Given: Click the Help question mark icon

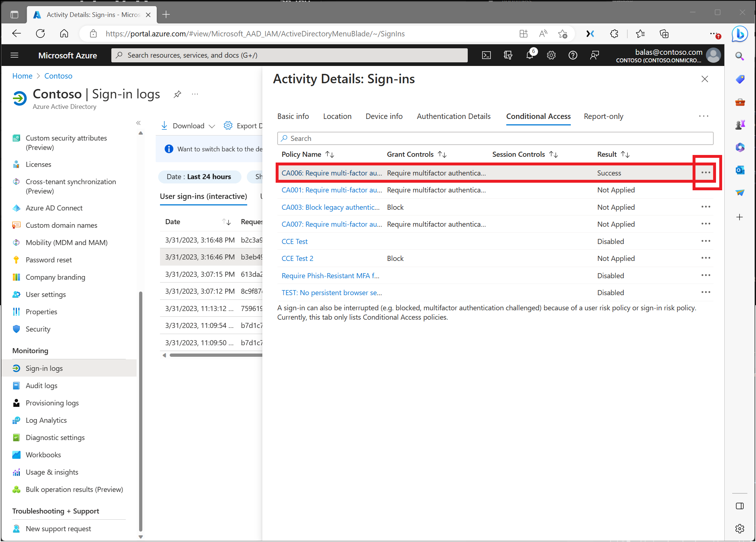Looking at the screenshot, I should (x=573, y=55).
